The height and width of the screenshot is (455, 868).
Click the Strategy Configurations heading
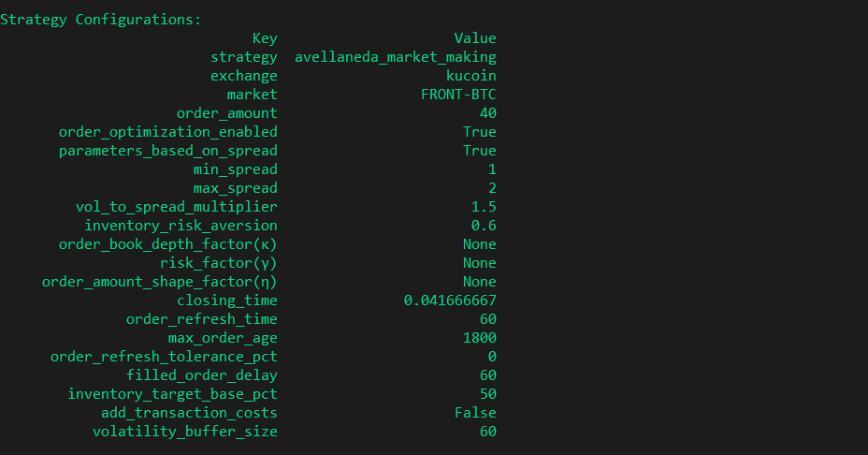(x=100, y=20)
